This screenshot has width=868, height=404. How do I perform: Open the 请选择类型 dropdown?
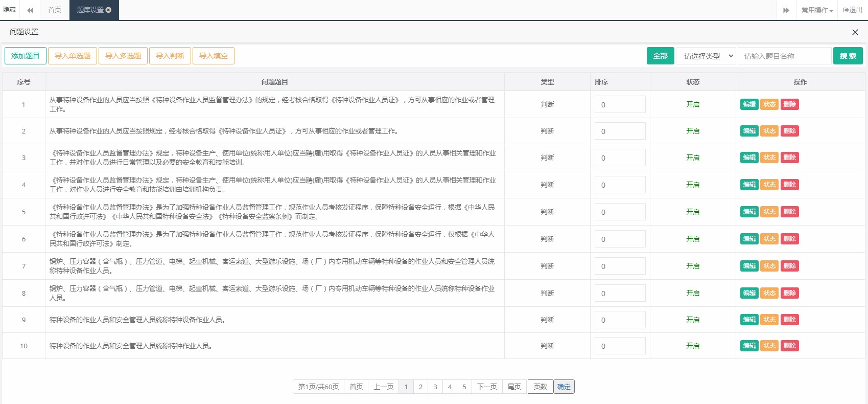click(706, 56)
